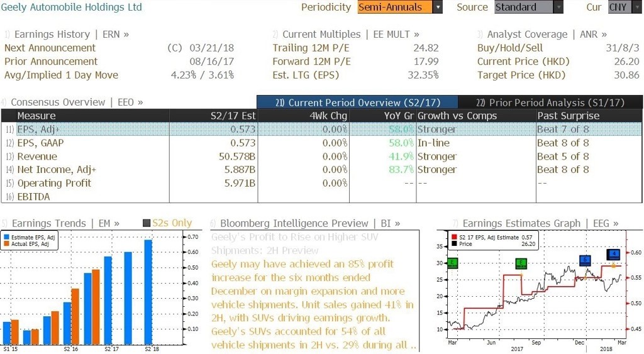Click Est. LTG (EPS) value 32.35%

pyautogui.click(x=423, y=75)
